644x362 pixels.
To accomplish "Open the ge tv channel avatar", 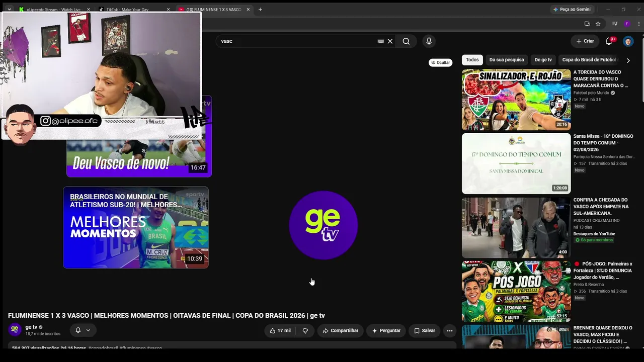I will (15, 330).
